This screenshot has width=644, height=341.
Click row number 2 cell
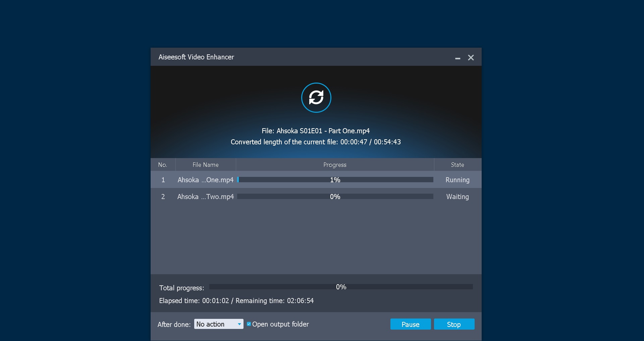point(163,197)
